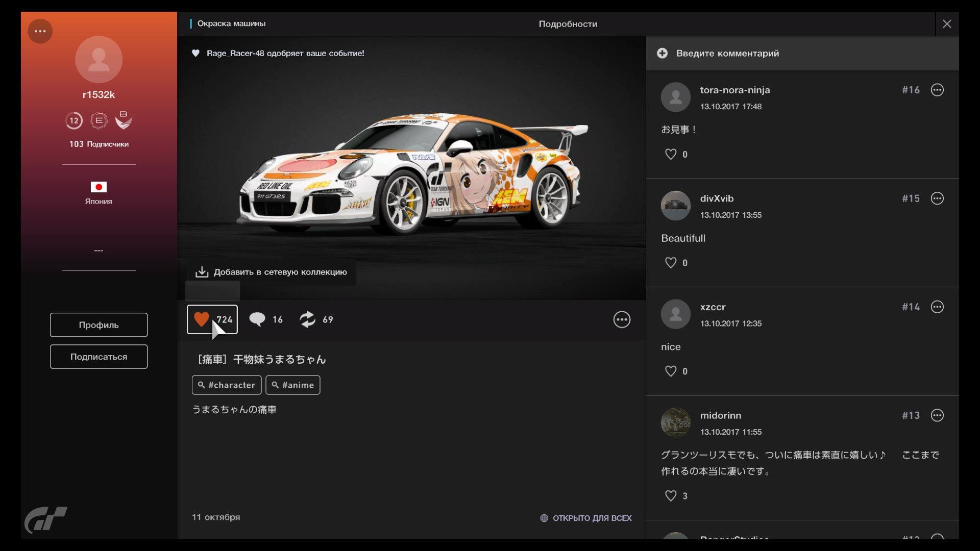Search by the #anime tag

point(293,385)
